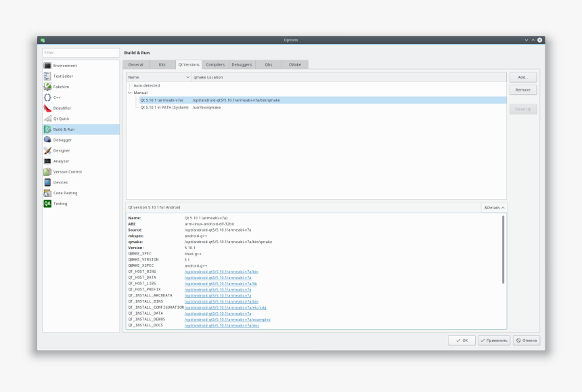Follow the QT_INSTALL_BINS path link
Screen dimensions: 582x392
pyautogui.click(x=221, y=301)
